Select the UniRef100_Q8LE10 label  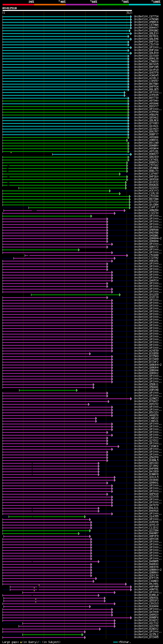click(x=146, y=33)
